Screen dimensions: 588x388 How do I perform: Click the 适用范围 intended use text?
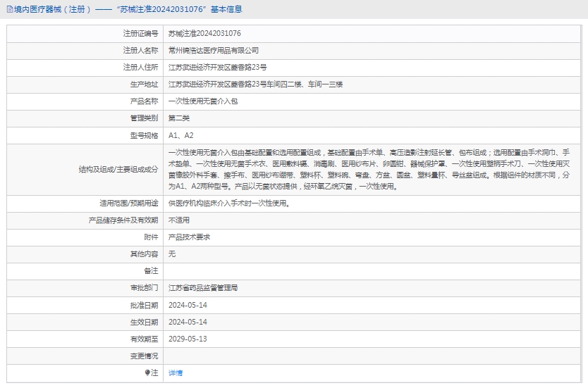228,203
